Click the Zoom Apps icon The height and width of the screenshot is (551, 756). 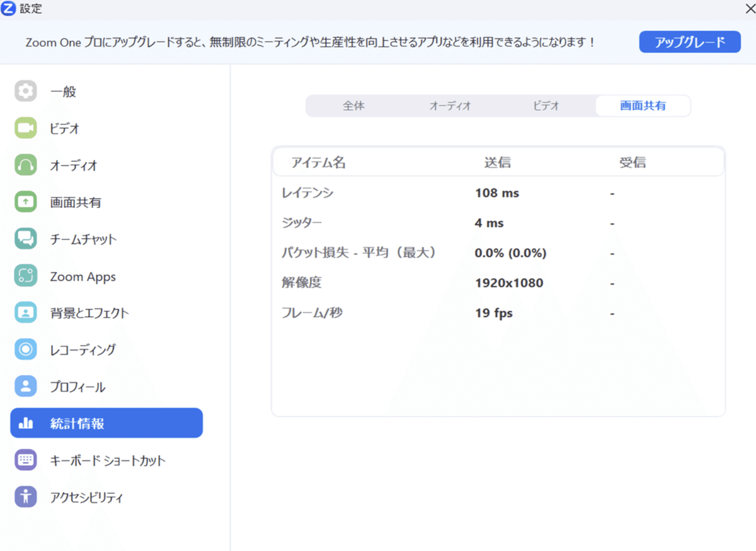point(26,276)
